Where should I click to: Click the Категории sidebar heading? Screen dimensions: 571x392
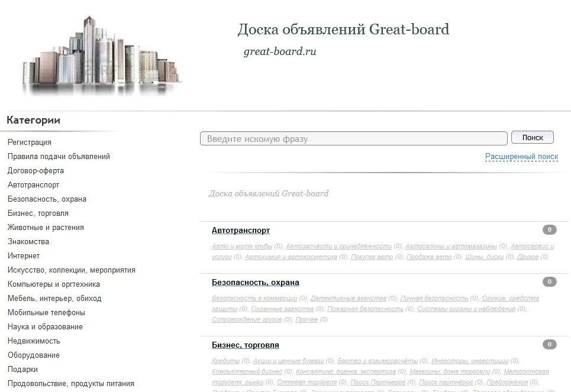(34, 120)
